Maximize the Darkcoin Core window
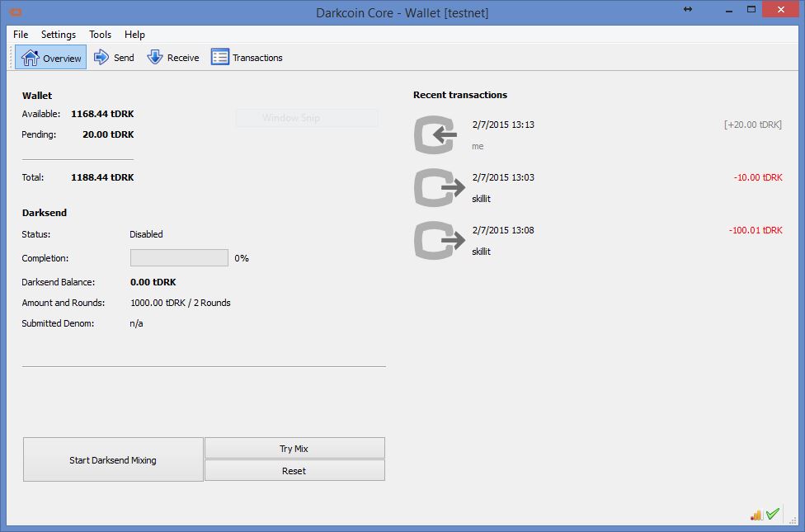 coord(751,9)
